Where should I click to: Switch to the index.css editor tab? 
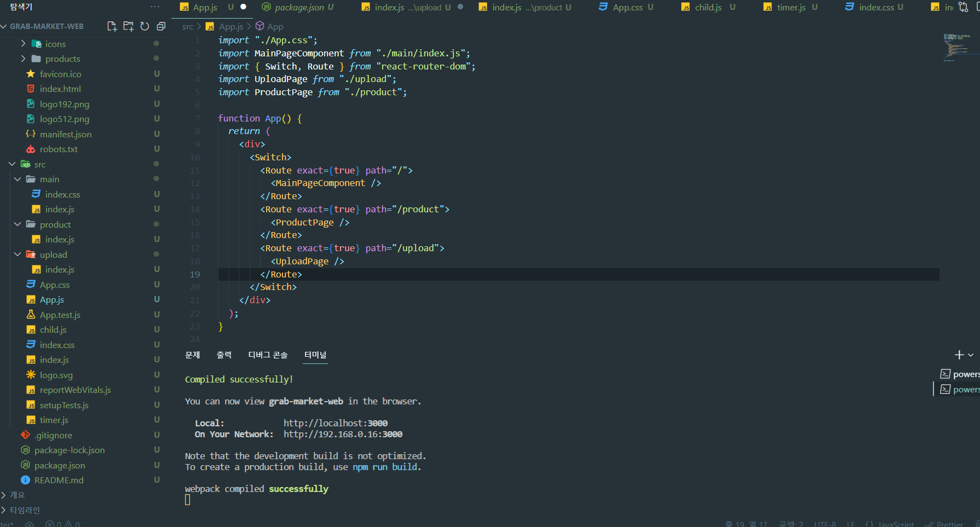coord(876,7)
